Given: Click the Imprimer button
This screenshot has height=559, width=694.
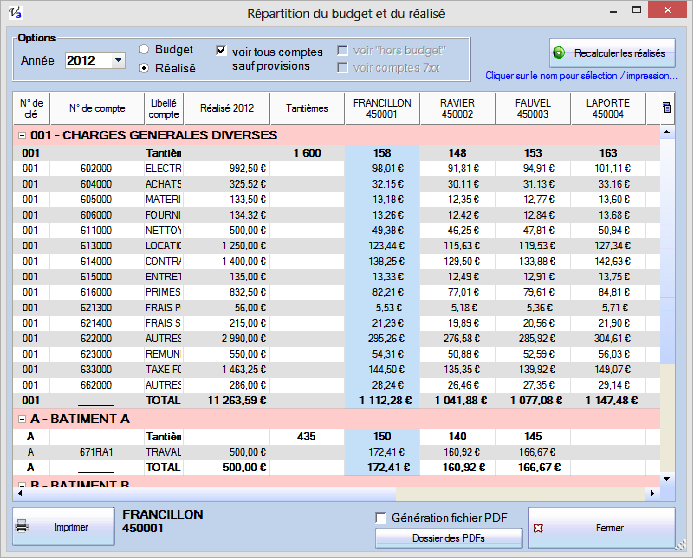Looking at the screenshot, I should [63, 526].
